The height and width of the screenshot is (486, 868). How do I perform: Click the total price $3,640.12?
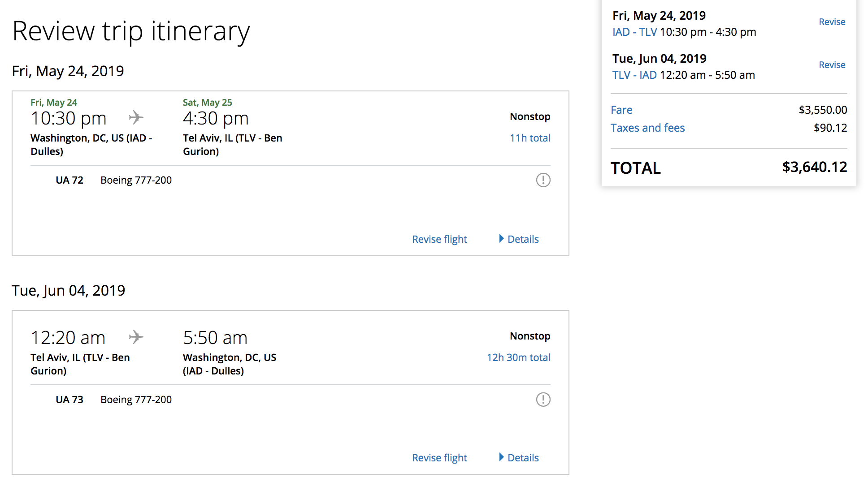point(814,167)
